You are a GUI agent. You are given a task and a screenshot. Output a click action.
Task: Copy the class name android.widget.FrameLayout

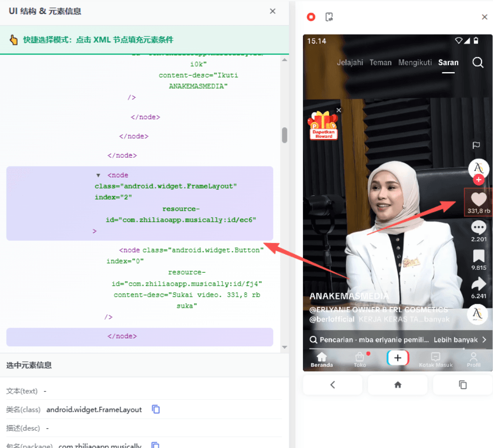coord(156,409)
